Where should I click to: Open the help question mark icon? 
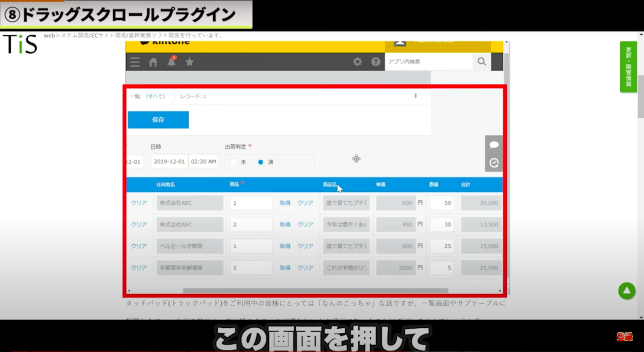click(376, 62)
